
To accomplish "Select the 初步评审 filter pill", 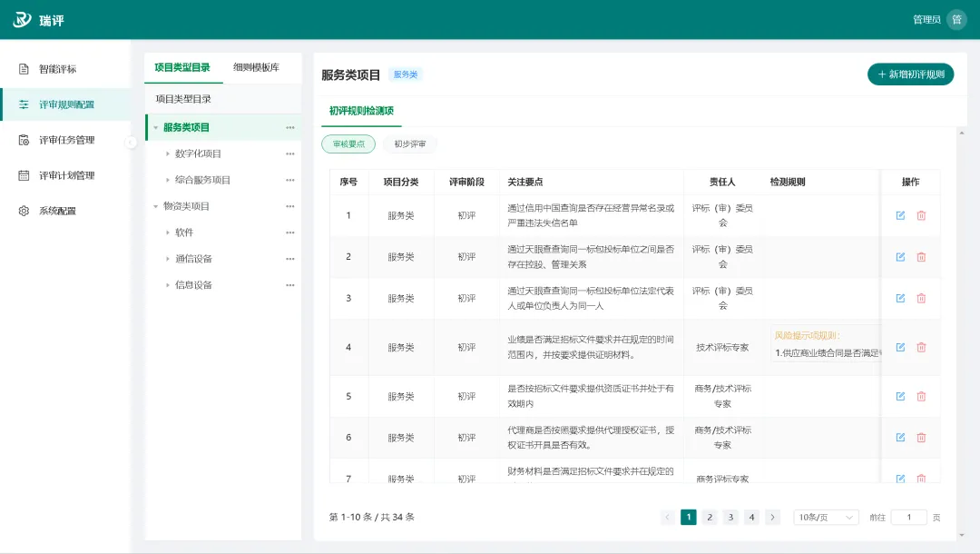I will (x=410, y=143).
